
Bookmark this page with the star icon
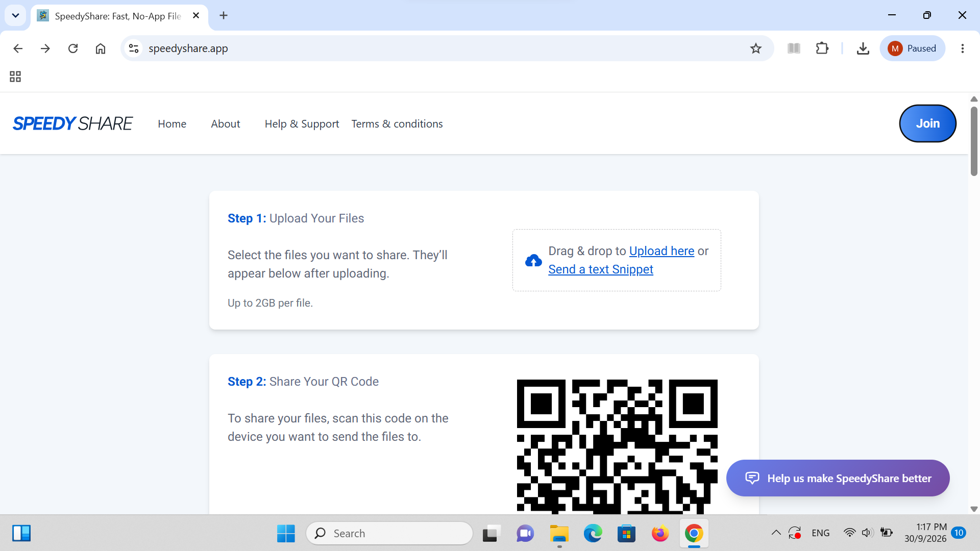(x=756, y=48)
